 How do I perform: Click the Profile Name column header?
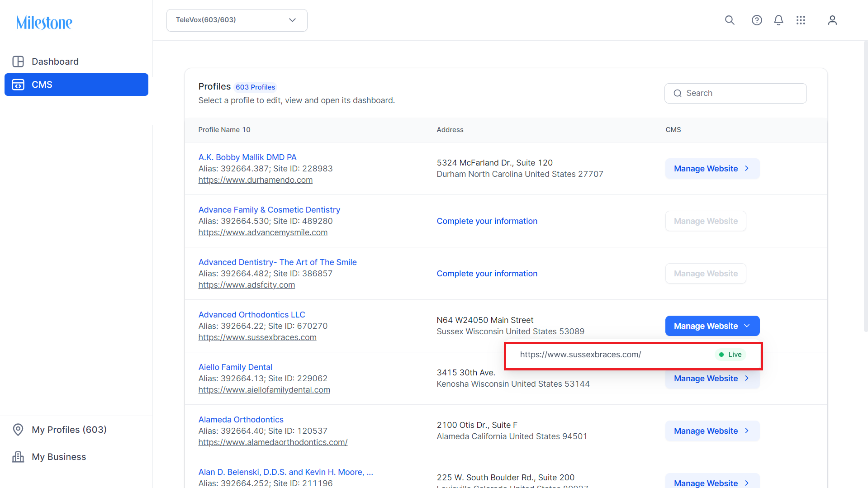point(224,130)
